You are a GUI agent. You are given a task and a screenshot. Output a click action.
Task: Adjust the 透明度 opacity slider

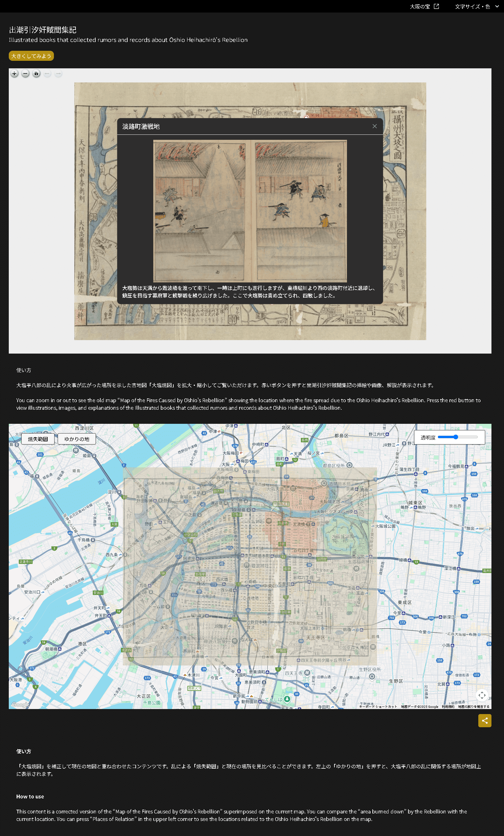point(458,437)
